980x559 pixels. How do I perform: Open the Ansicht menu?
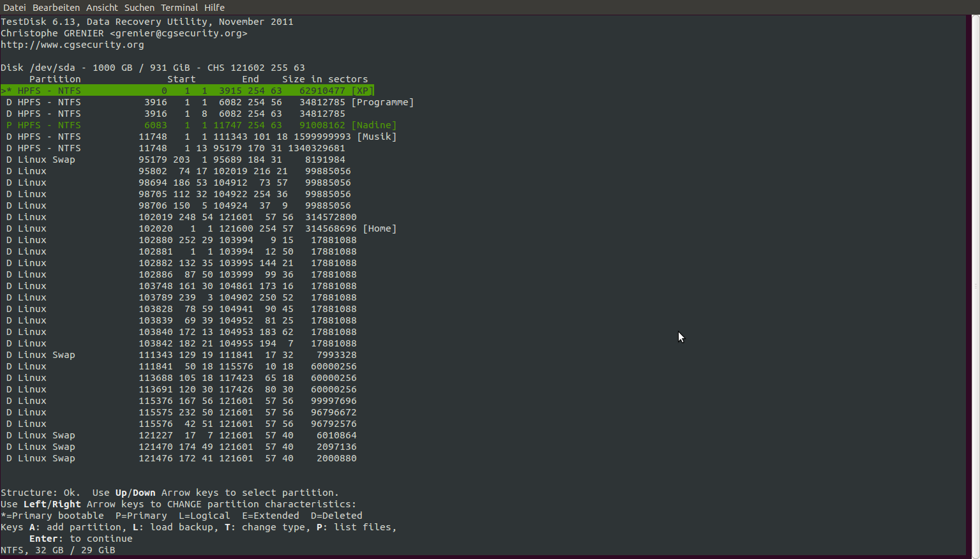(102, 8)
